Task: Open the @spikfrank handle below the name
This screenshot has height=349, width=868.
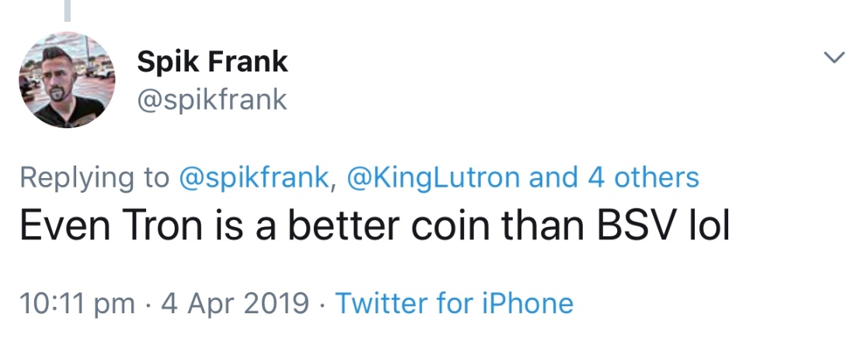Action: (x=212, y=99)
